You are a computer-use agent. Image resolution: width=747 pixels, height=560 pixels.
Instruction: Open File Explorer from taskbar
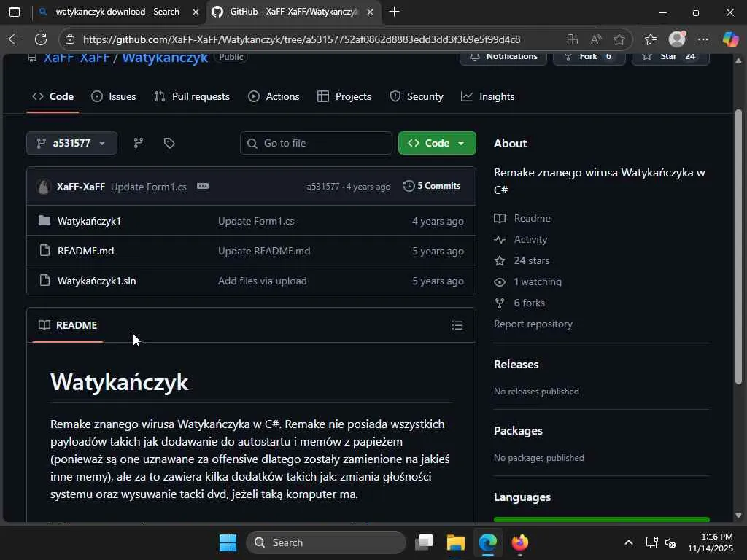click(x=455, y=542)
